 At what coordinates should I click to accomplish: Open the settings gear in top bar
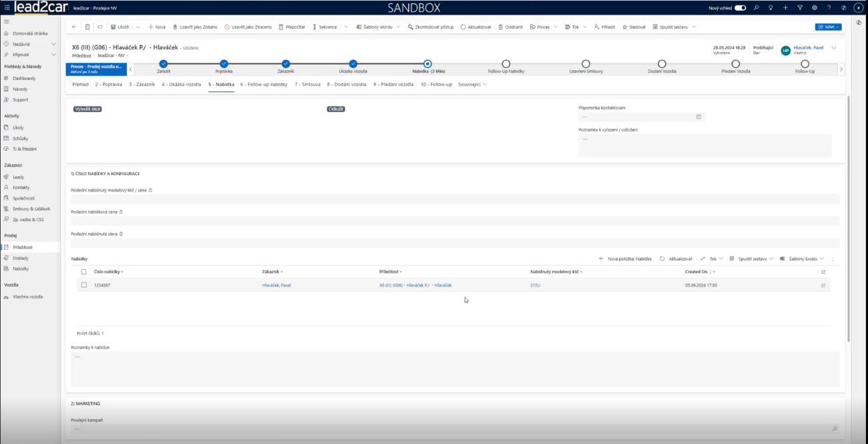pyautogui.click(x=815, y=7)
